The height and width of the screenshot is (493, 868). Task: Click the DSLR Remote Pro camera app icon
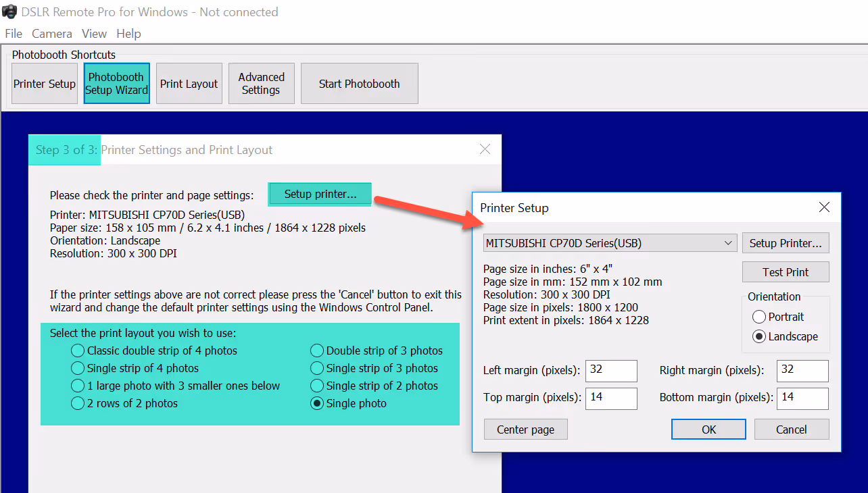[x=9, y=11]
